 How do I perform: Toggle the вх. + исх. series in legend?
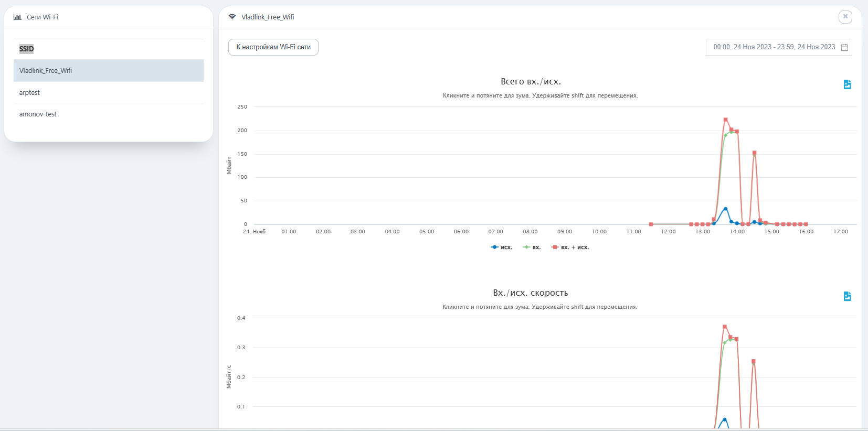coord(570,247)
